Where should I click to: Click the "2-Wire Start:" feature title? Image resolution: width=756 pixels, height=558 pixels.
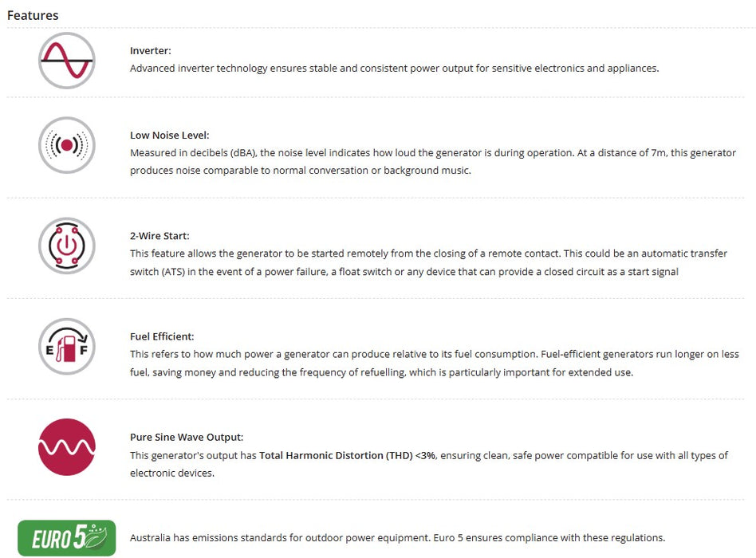pyautogui.click(x=159, y=236)
